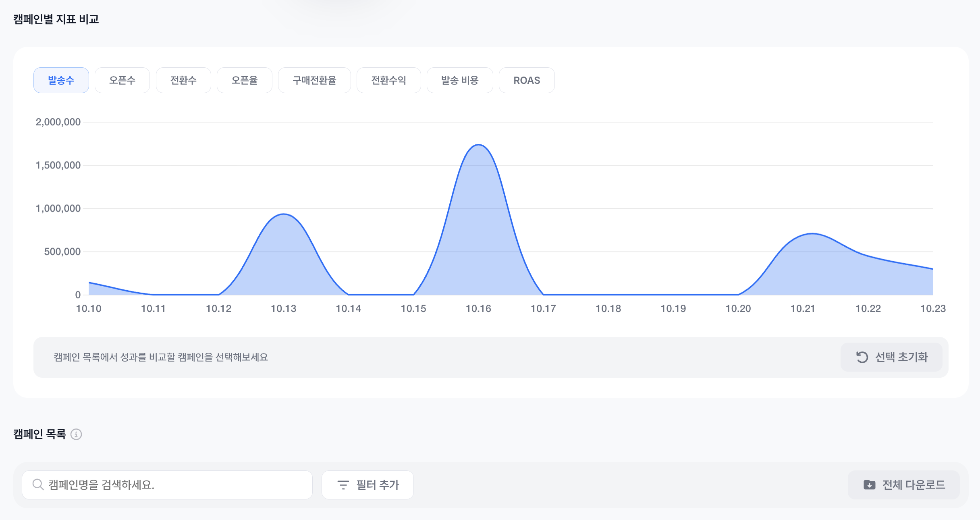The height and width of the screenshot is (520, 980).
Task: Show the 오픈율 metric chart
Action: (245, 80)
